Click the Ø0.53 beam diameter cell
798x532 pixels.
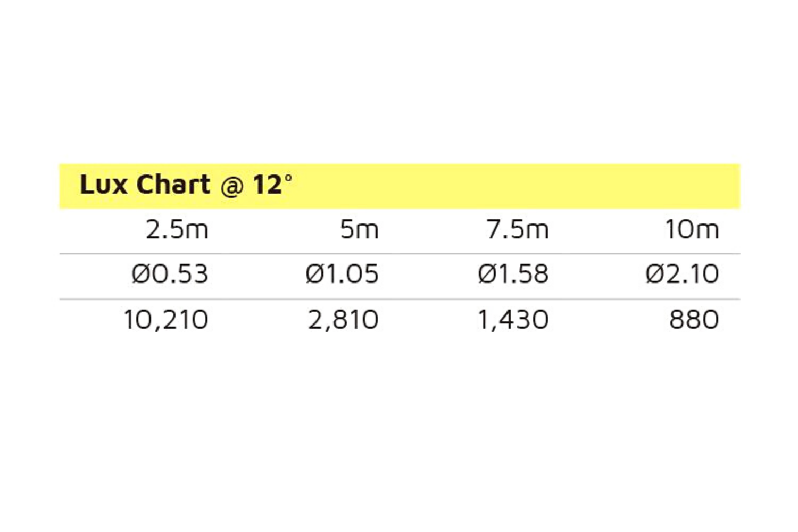click(170, 275)
